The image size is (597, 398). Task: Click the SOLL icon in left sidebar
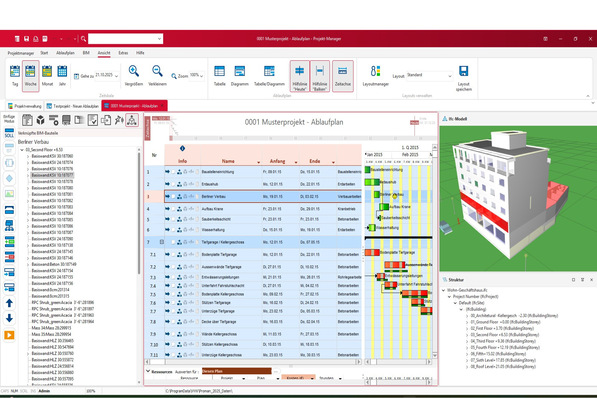point(9,133)
